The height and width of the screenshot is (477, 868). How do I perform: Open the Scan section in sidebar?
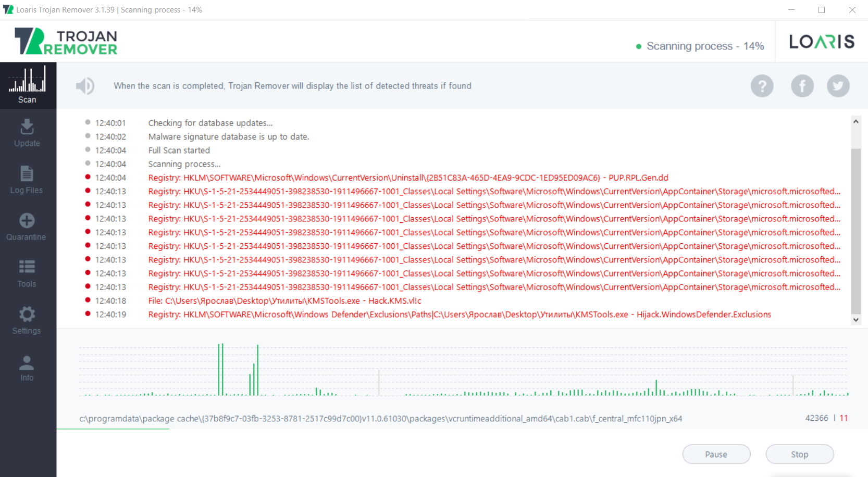coord(28,85)
